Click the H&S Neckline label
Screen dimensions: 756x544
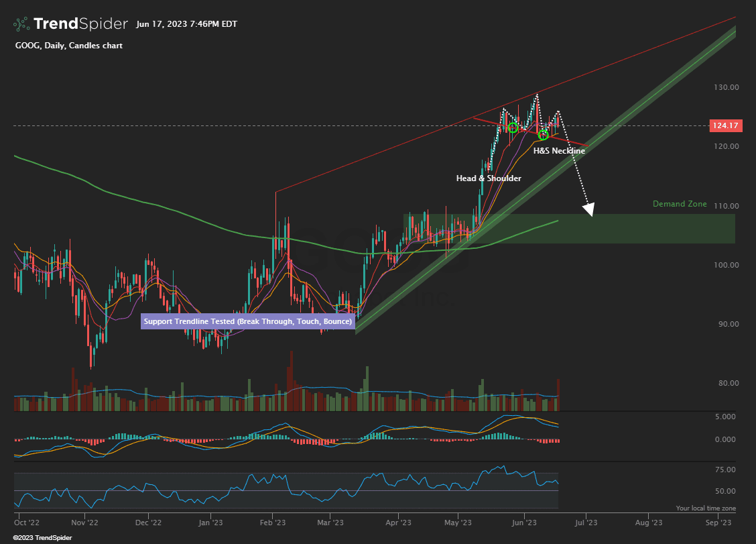coord(559,152)
